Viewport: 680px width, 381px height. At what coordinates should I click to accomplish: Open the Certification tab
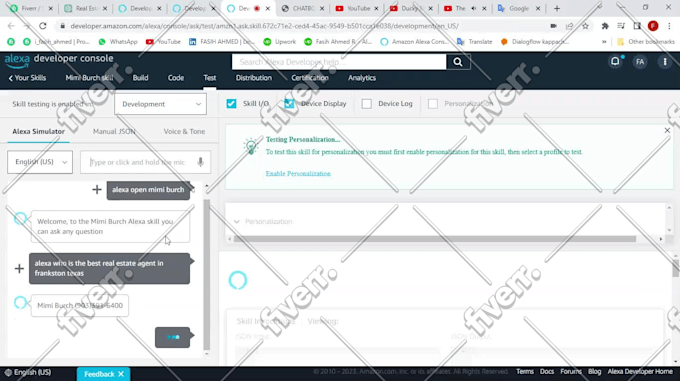click(x=310, y=78)
